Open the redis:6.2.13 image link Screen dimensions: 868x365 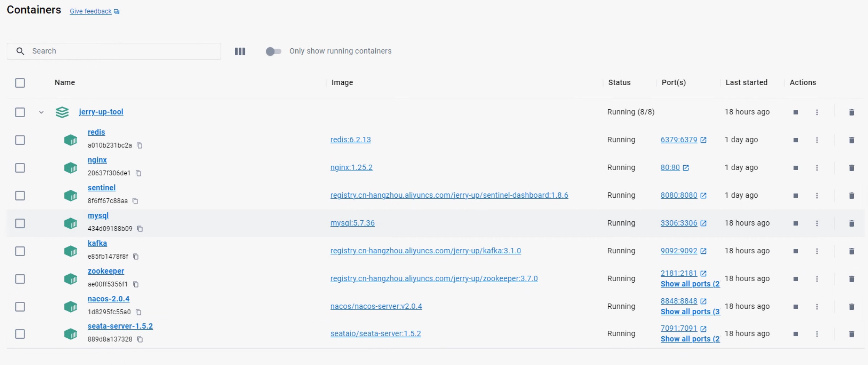[351, 140]
